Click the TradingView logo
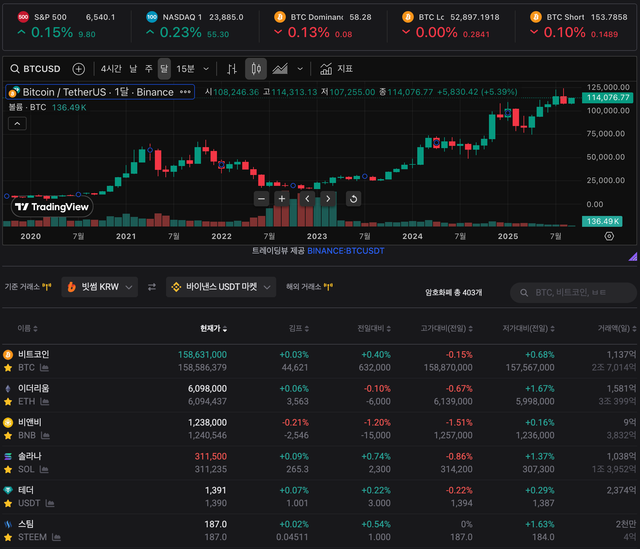The image size is (640, 549). (x=52, y=207)
